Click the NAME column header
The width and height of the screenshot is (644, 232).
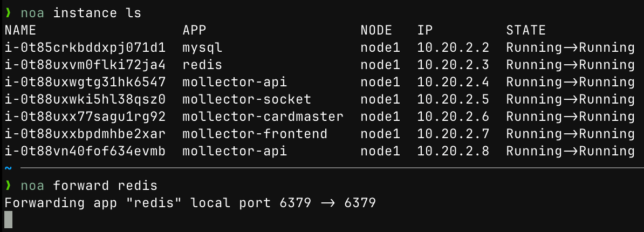[20, 30]
